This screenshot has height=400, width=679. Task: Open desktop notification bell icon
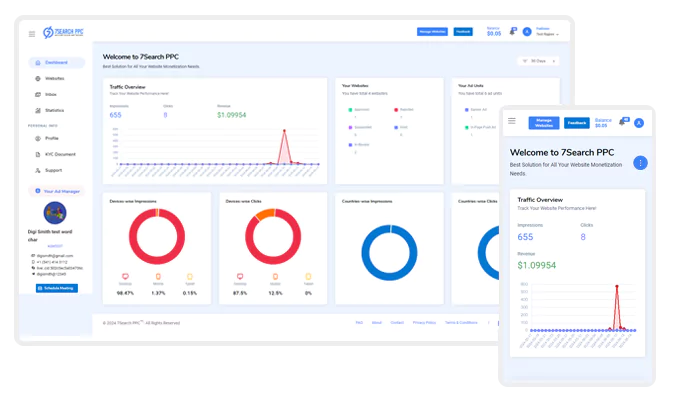(513, 31)
